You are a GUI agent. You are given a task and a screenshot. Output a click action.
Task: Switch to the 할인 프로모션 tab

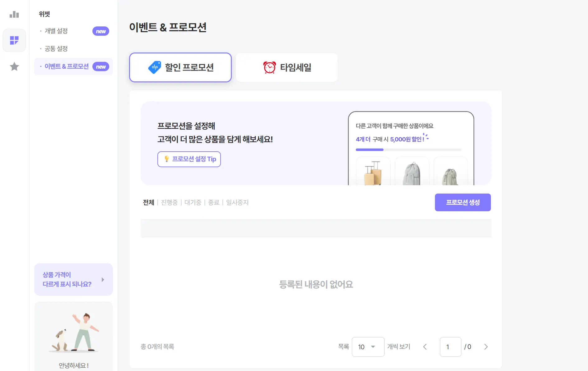(x=180, y=67)
